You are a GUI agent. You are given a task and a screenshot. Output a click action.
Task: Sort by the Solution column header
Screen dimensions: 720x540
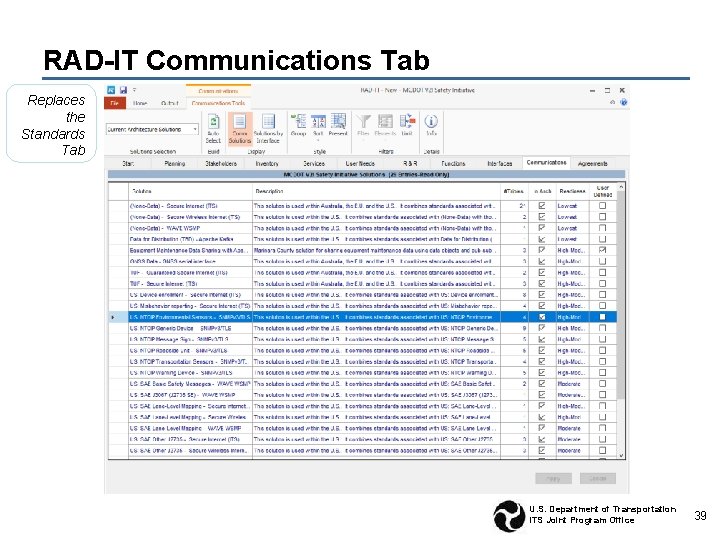(x=191, y=191)
